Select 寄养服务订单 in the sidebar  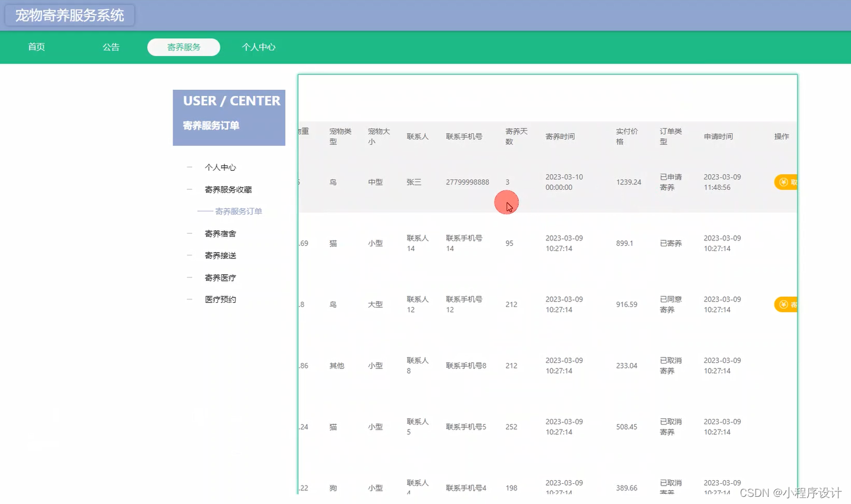click(x=238, y=211)
